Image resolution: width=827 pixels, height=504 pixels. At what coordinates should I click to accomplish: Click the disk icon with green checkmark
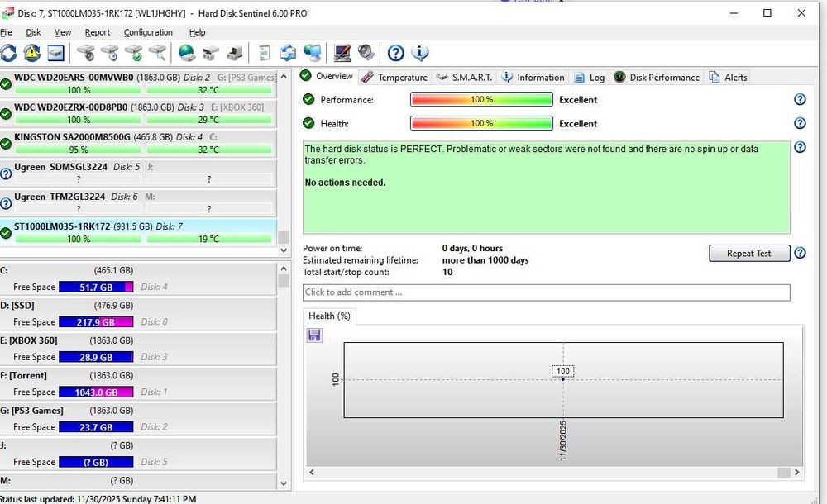[133, 53]
